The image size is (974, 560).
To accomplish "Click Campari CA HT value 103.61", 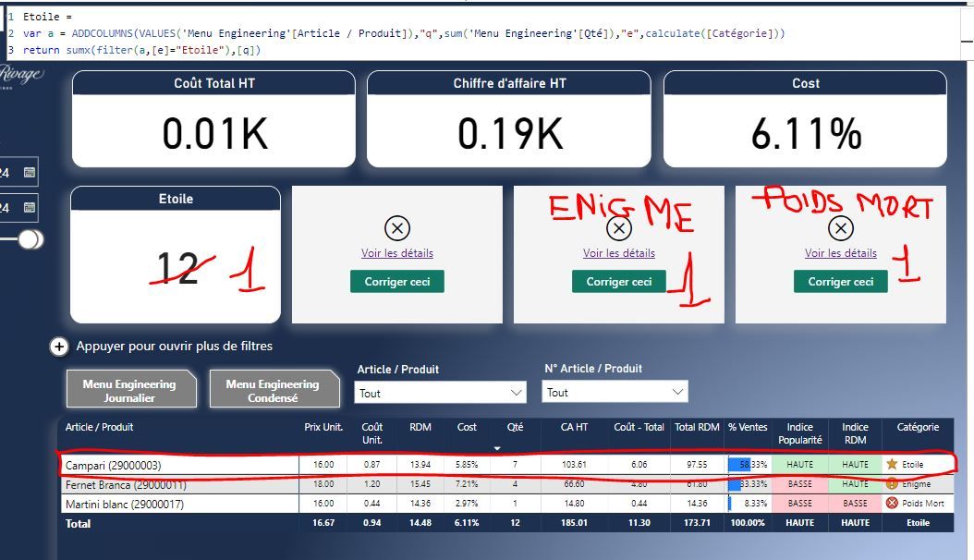I will click(x=574, y=465).
